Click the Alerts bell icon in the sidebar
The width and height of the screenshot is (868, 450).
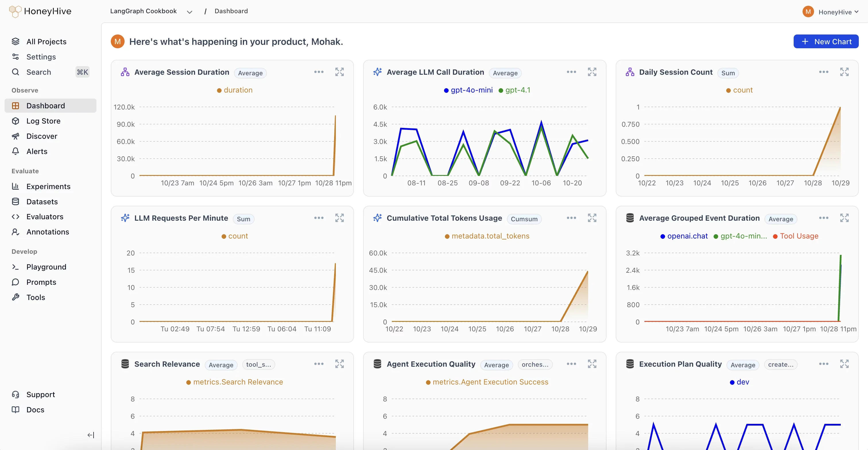click(16, 151)
